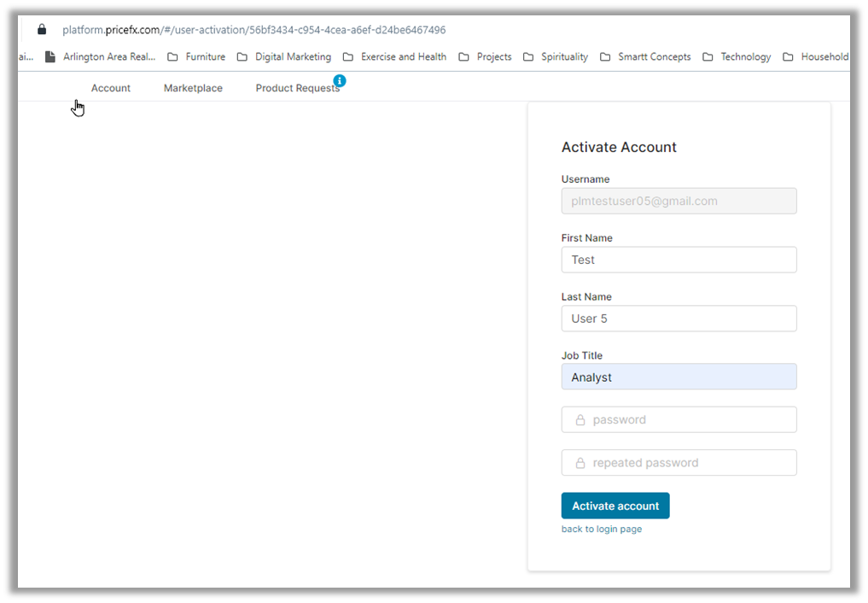Expand the Technology bookmarks folder
The height and width of the screenshot is (603, 868).
point(737,57)
